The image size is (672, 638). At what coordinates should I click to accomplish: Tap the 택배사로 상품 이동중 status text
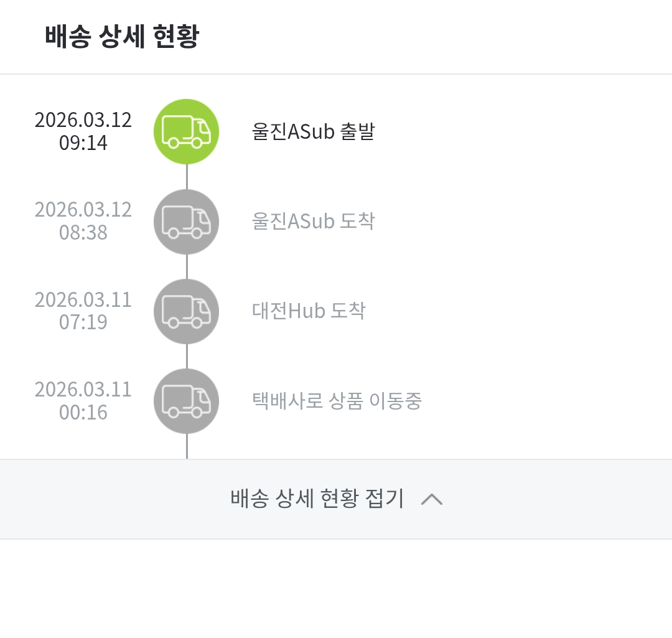click(337, 401)
